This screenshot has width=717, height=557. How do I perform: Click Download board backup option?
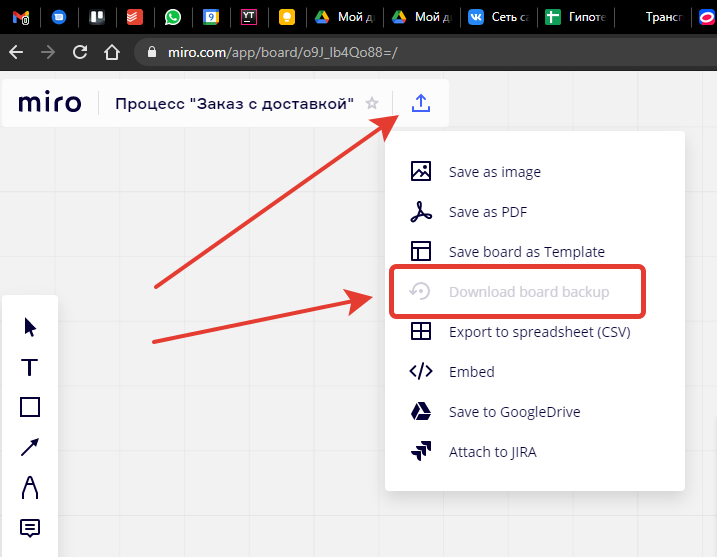point(528,292)
